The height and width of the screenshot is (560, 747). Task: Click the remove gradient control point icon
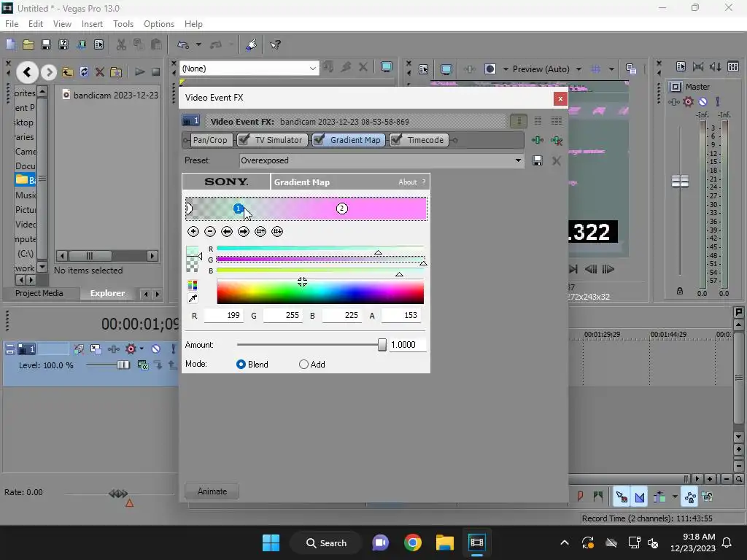tap(209, 231)
